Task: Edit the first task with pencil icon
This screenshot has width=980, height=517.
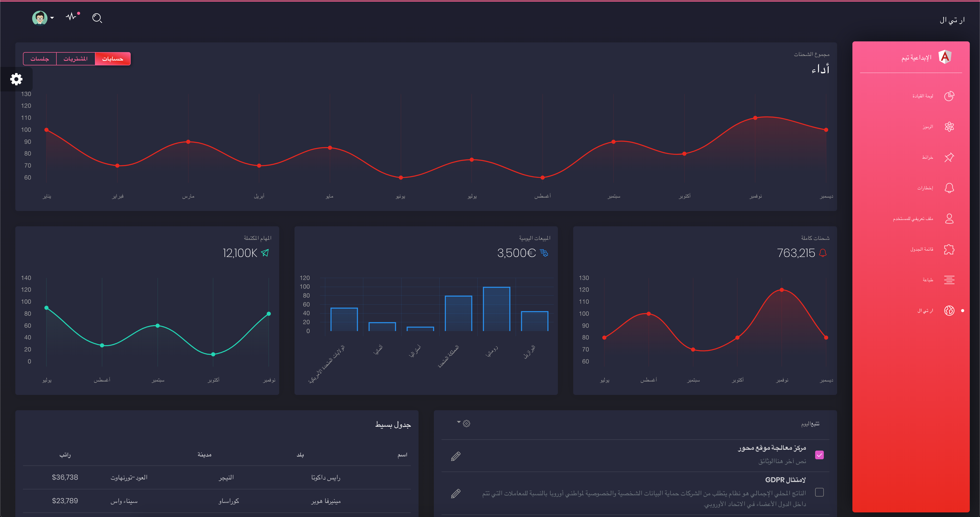Action: click(456, 456)
